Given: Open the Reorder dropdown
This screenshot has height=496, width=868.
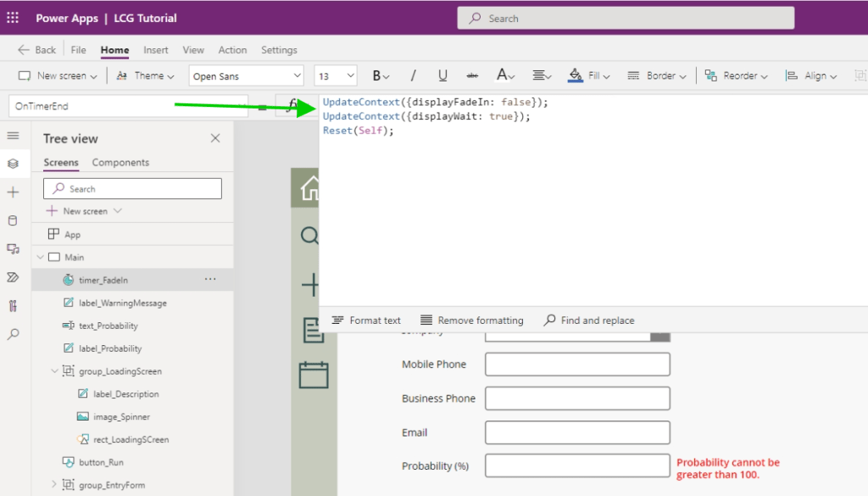Looking at the screenshot, I should 736,75.
